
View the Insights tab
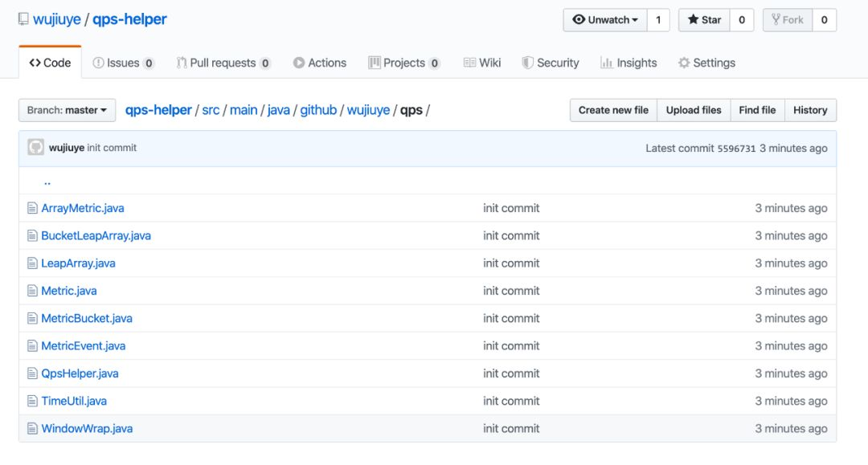pos(628,63)
